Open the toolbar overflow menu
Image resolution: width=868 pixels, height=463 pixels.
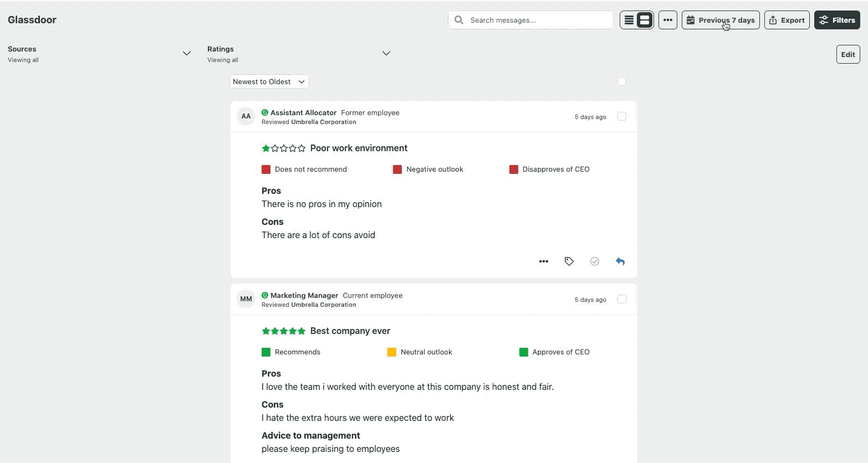(x=667, y=19)
